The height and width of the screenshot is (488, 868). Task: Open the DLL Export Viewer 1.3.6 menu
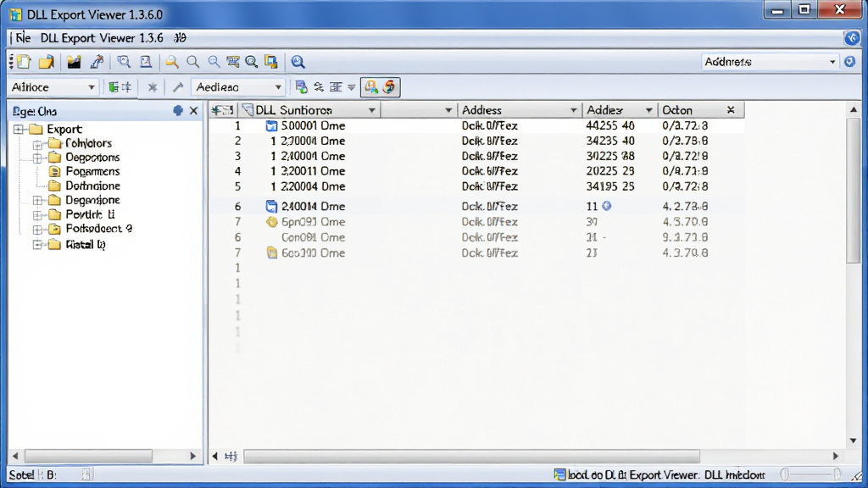pyautogui.click(x=102, y=37)
